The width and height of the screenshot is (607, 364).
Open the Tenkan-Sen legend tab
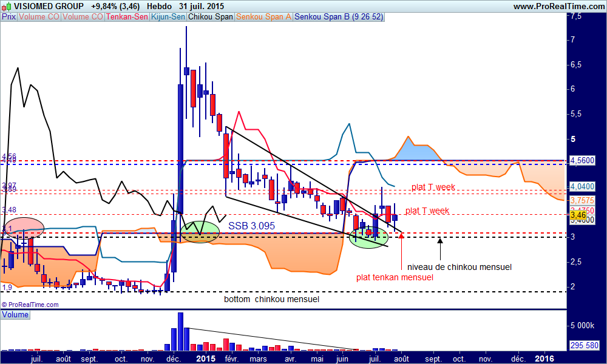click(127, 16)
